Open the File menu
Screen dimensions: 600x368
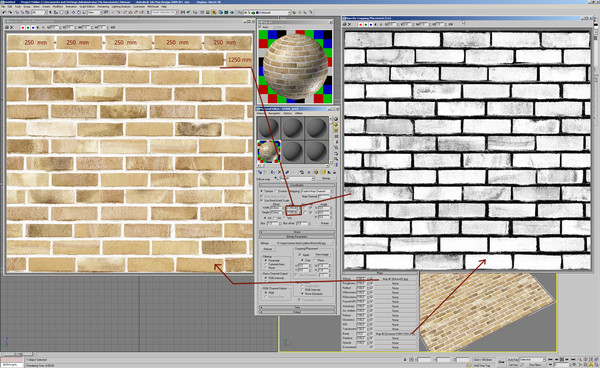coord(3,7)
